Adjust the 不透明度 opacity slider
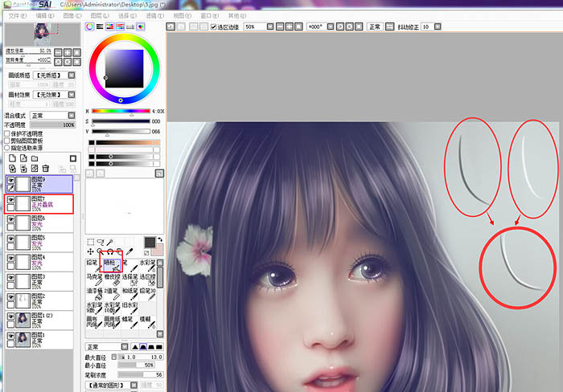 pyautogui.click(x=53, y=125)
